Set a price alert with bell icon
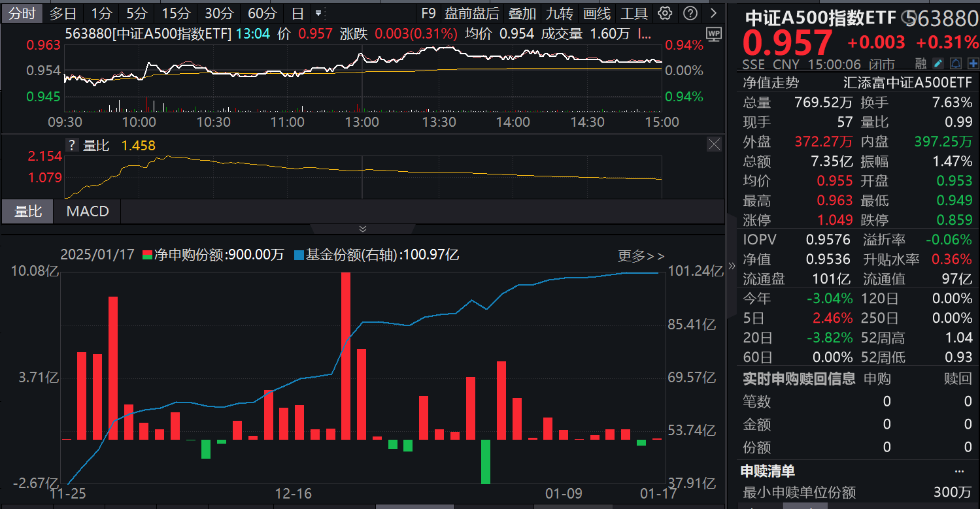Screen dimensions: 980x509 tap(955, 64)
